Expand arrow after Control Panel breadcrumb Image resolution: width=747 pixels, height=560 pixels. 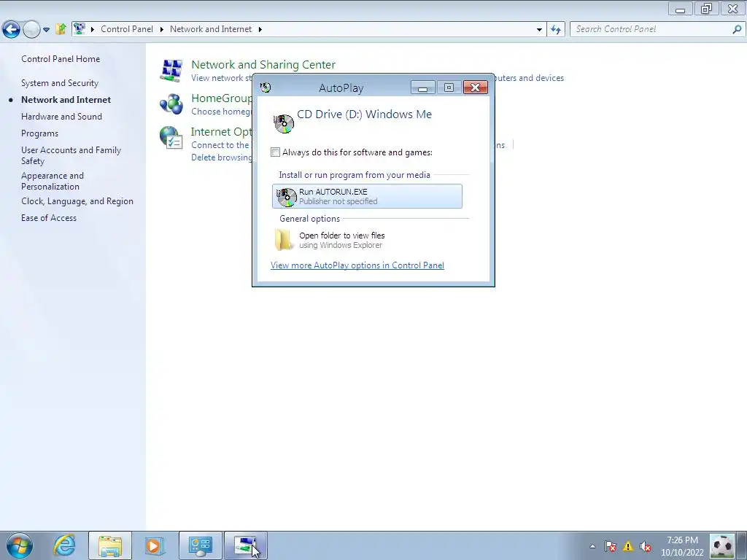pos(161,29)
